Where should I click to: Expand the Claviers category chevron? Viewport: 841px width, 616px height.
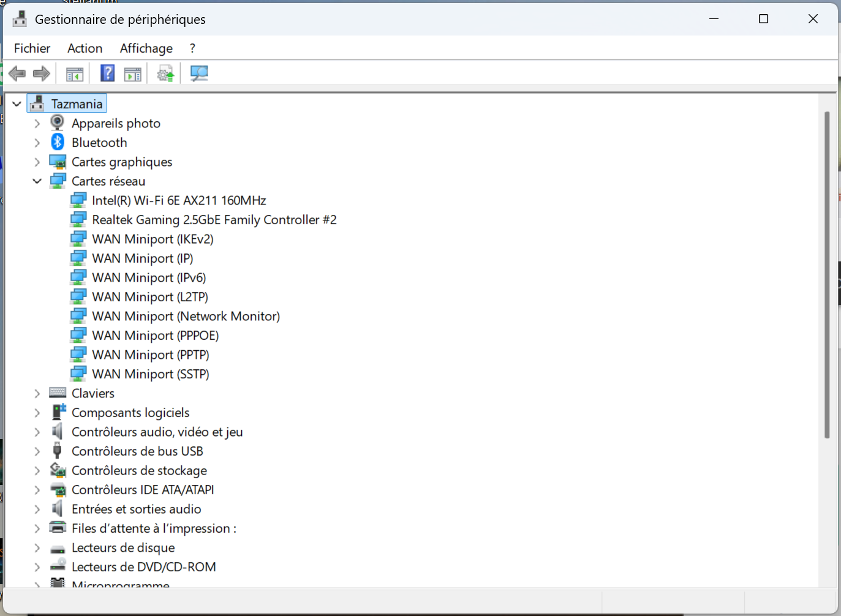(x=37, y=394)
